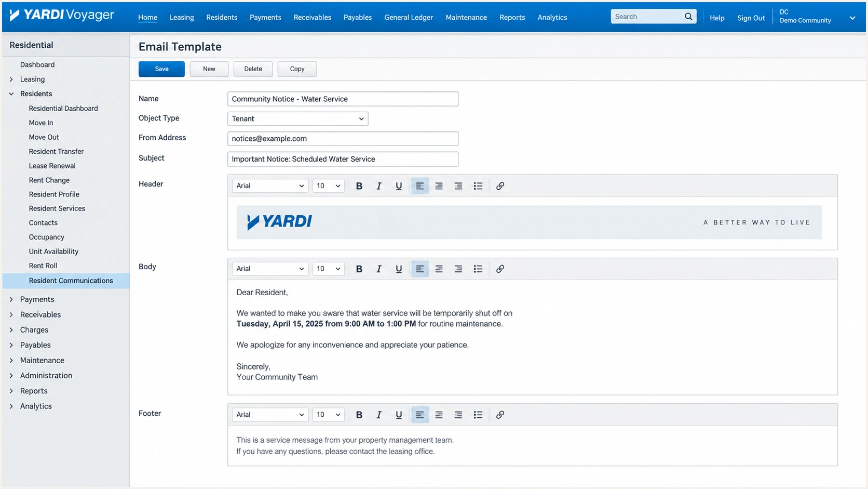868x489 pixels.
Task: Toggle Italic in the Footer toolbar
Action: coord(379,415)
